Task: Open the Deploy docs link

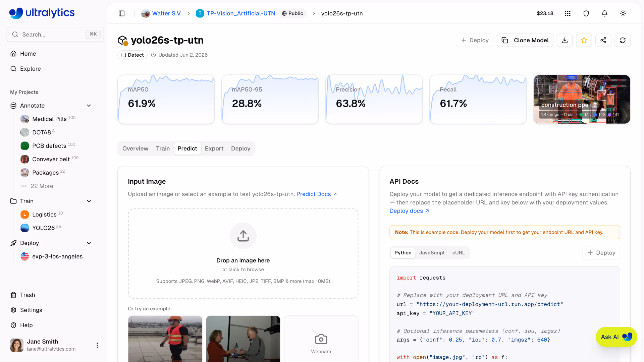Action: click(409, 211)
